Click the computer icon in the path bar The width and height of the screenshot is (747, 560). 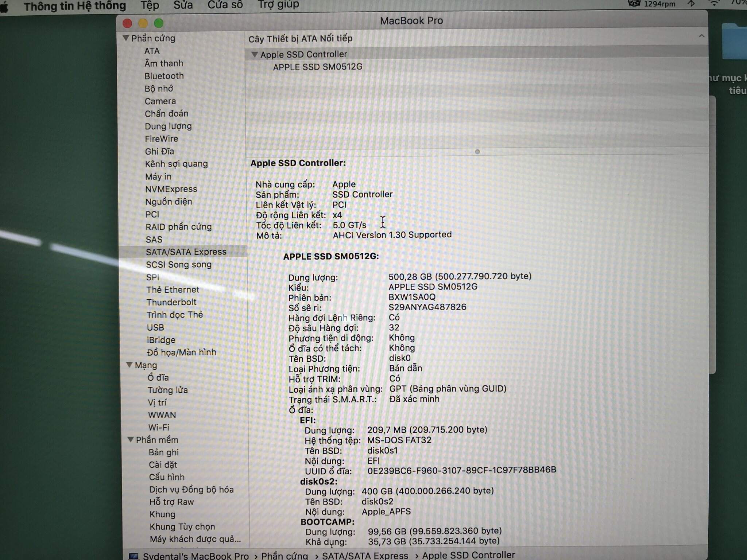click(x=133, y=556)
